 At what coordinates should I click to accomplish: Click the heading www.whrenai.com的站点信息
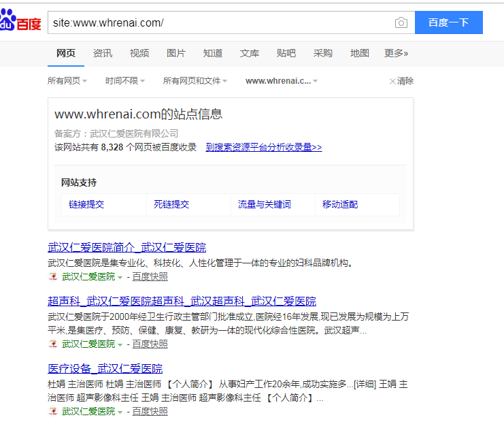(x=139, y=114)
